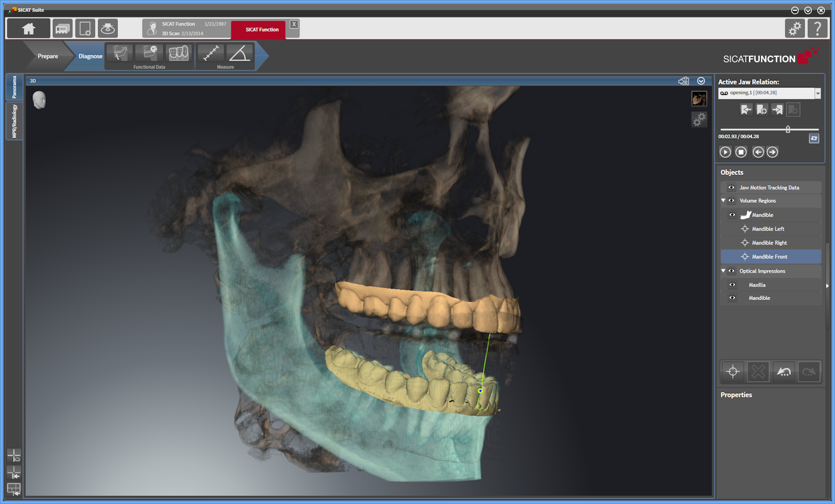Click the undo arrow button
Image resolution: width=835 pixels, height=504 pixels.
point(784,372)
